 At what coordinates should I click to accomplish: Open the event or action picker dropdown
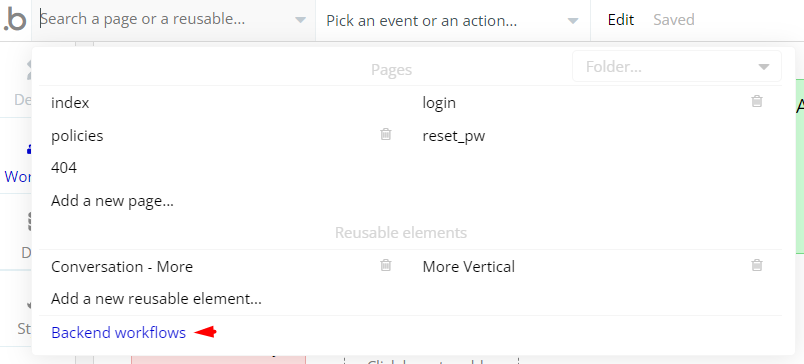453,21
